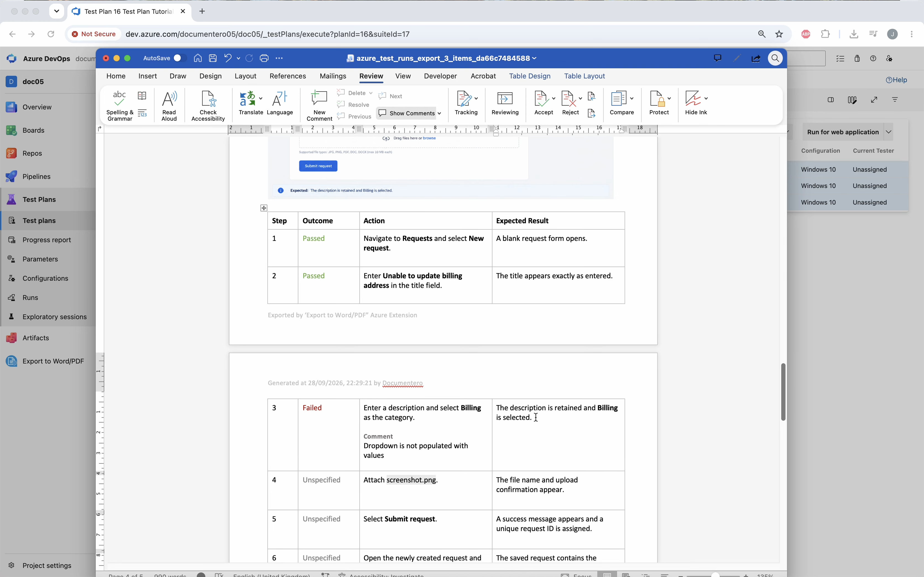Expand the Translate dropdown arrow
The width and height of the screenshot is (924, 577).
point(261,98)
